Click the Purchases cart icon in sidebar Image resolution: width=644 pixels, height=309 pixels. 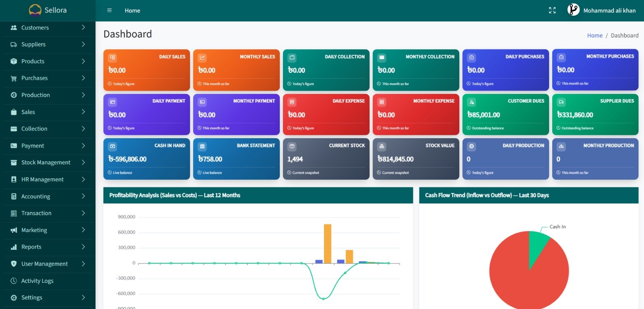tap(14, 78)
